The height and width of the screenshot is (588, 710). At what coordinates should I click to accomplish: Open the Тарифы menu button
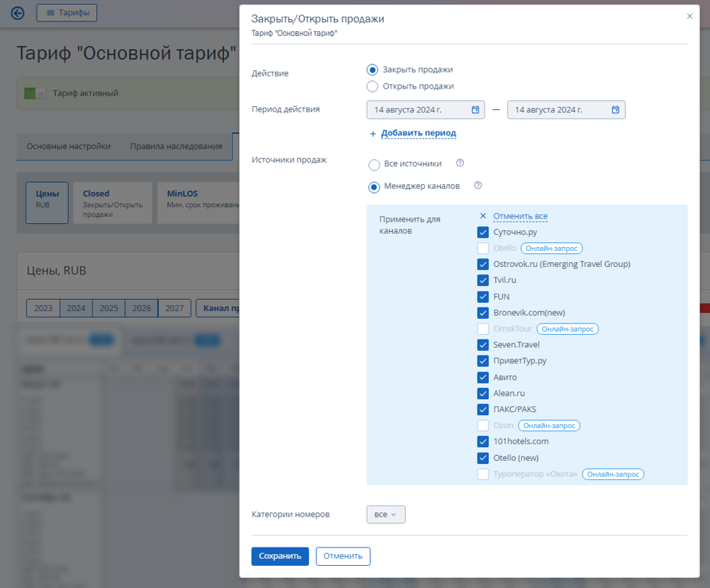click(x=66, y=13)
